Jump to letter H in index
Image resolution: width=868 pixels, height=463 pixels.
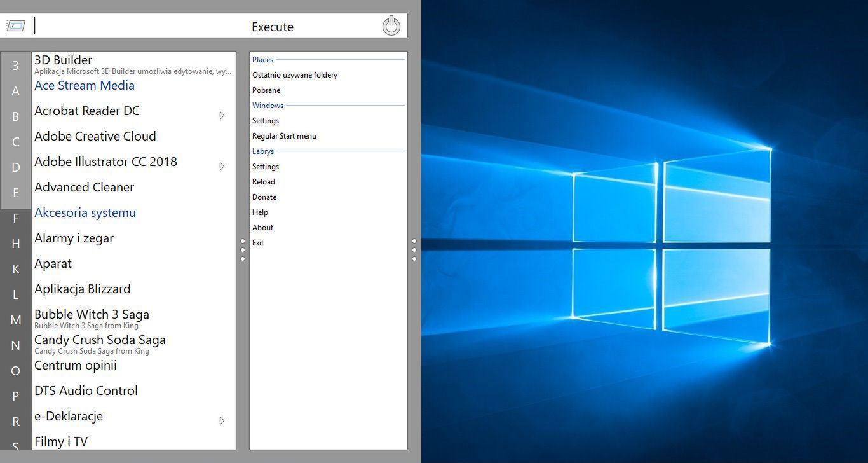pos(15,244)
